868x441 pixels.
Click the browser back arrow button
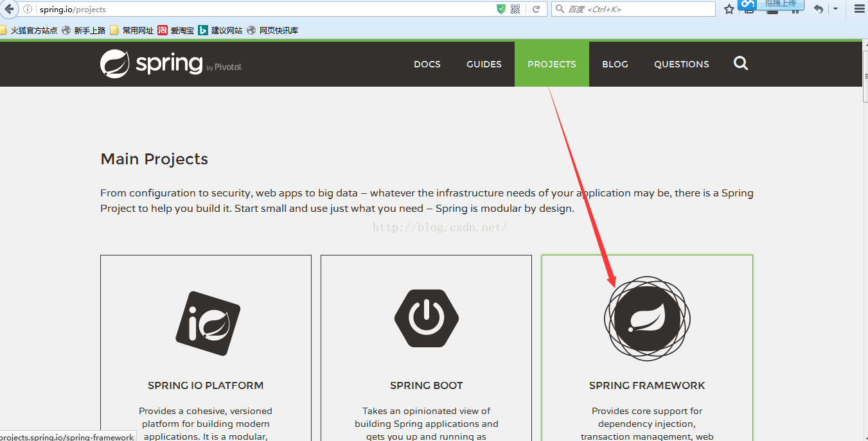[x=8, y=9]
